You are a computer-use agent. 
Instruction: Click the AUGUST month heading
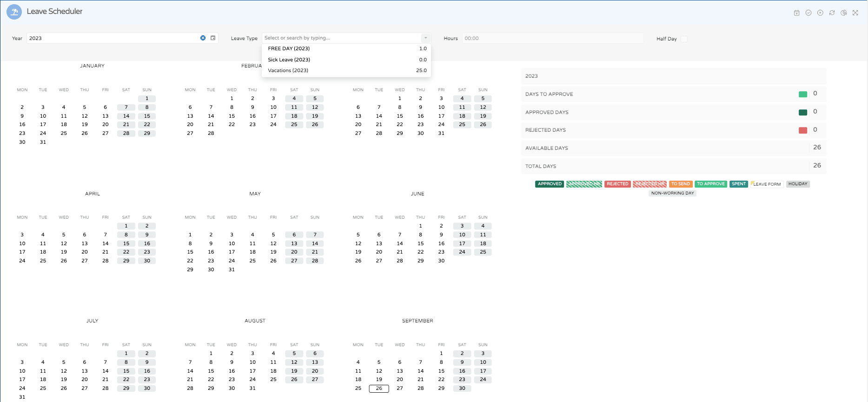(255, 321)
